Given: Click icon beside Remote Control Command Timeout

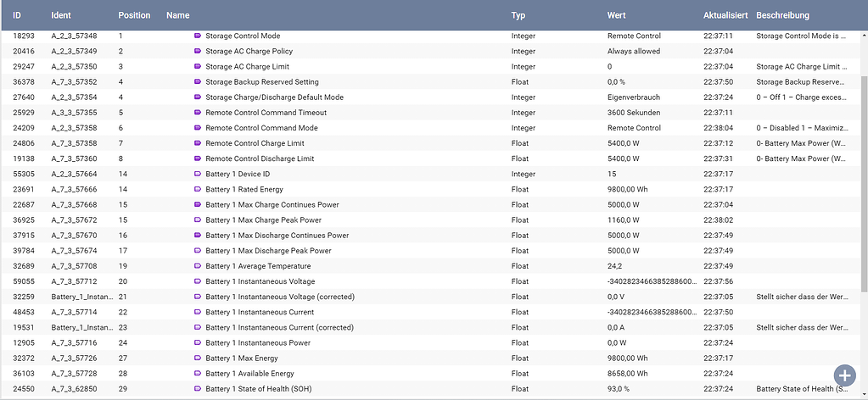Looking at the screenshot, I should (x=198, y=113).
